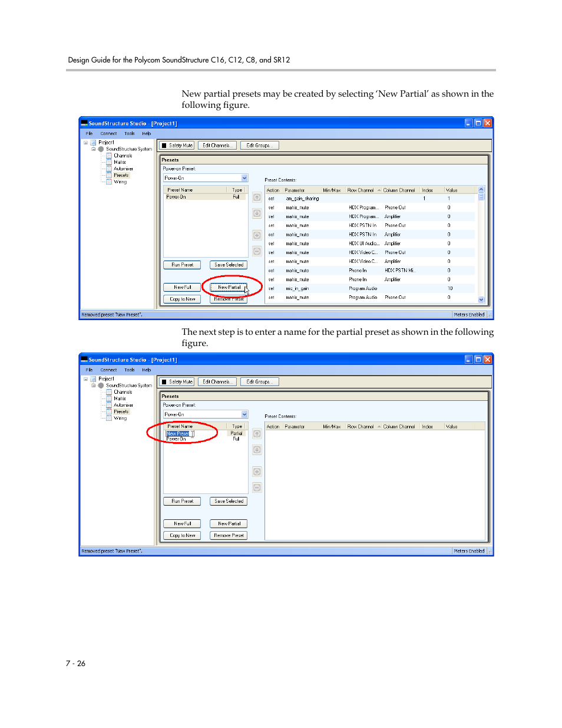Image resolution: width=562 pixels, height=728 pixels.
Task: Toggle Safety Mute in the first figure window
Action: [177, 146]
